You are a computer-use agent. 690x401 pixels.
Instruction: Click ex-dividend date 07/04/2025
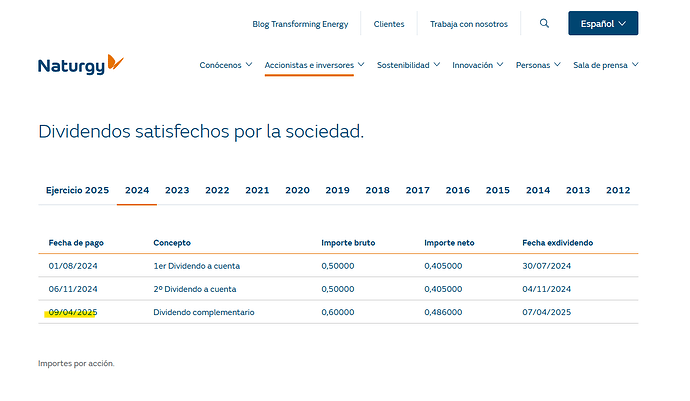click(547, 313)
